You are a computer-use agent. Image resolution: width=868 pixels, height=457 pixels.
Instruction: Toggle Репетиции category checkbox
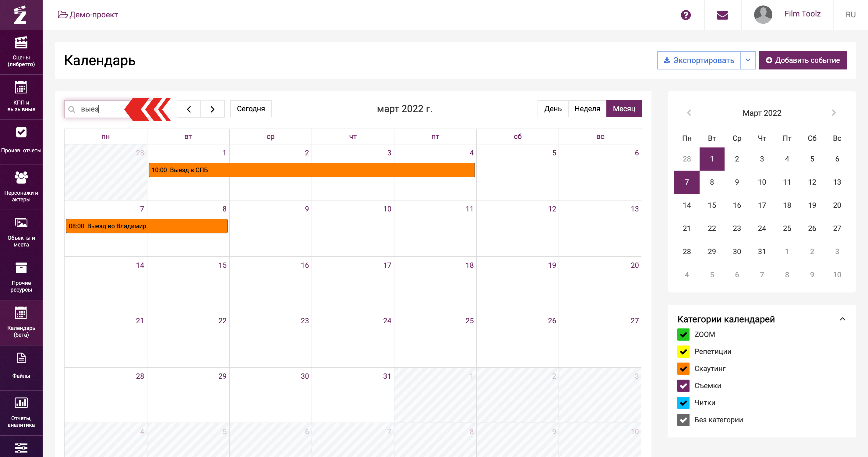tap(683, 352)
